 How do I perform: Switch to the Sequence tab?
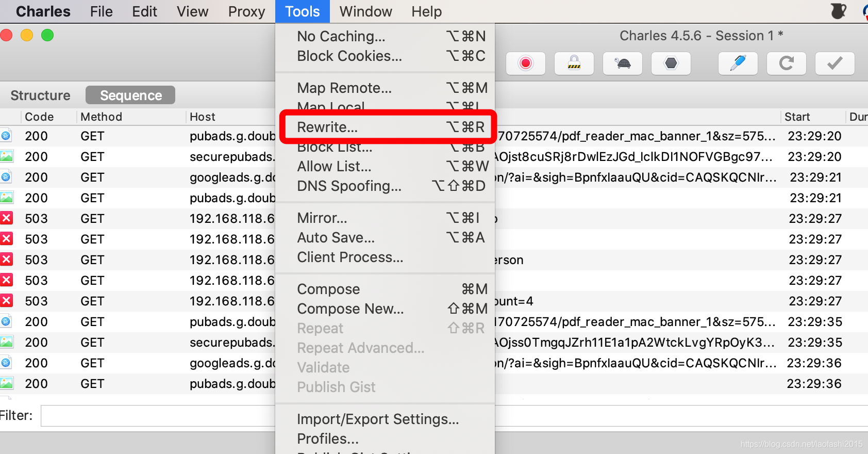130,95
